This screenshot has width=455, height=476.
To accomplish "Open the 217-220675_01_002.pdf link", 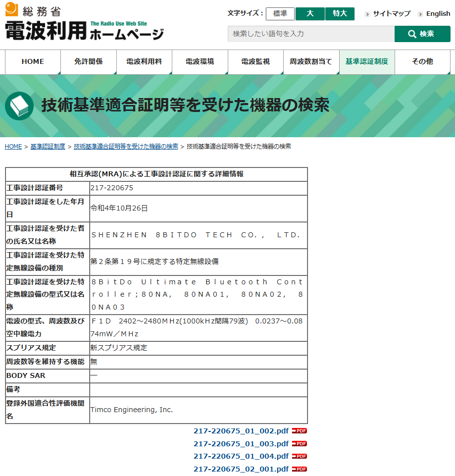I will pyautogui.click(x=241, y=431).
